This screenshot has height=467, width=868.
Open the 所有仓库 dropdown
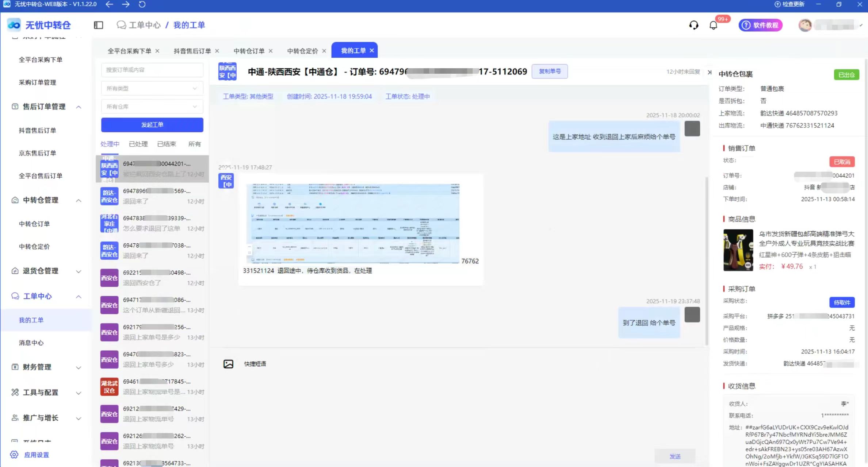[152, 107]
